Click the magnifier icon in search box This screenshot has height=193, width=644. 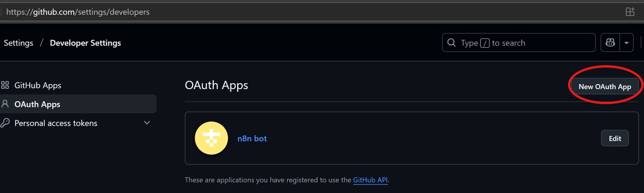tap(452, 43)
